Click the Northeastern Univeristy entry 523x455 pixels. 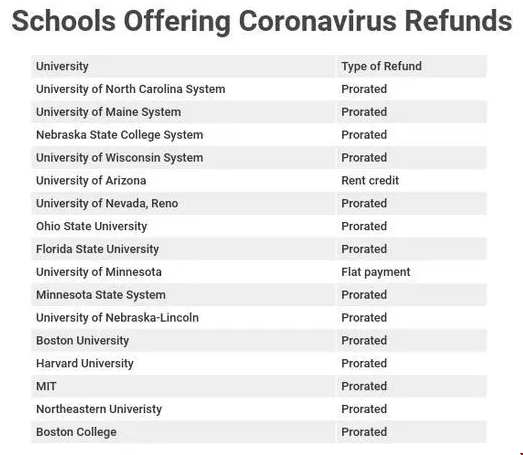[99, 409]
